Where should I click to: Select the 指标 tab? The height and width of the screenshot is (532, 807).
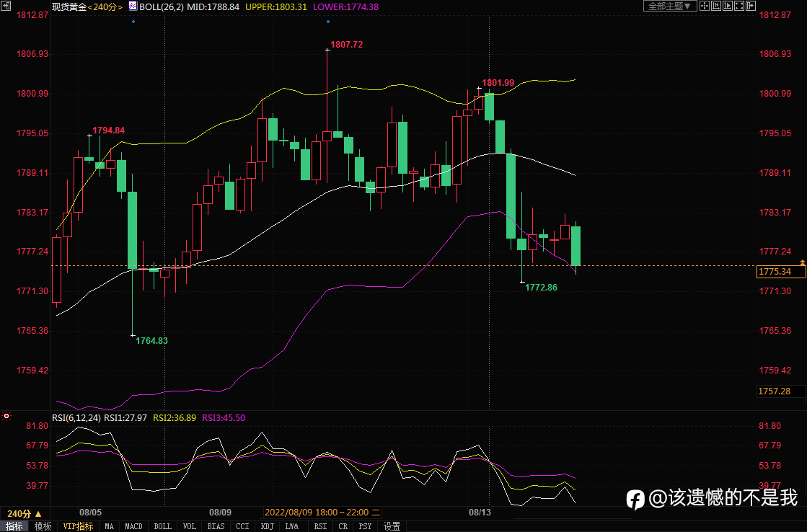14,526
